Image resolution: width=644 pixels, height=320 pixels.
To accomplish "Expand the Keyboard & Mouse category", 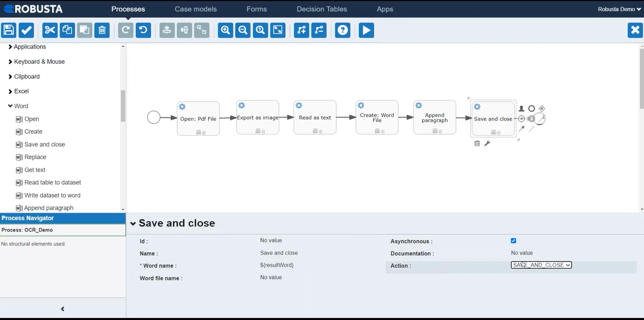I will 36,62.
